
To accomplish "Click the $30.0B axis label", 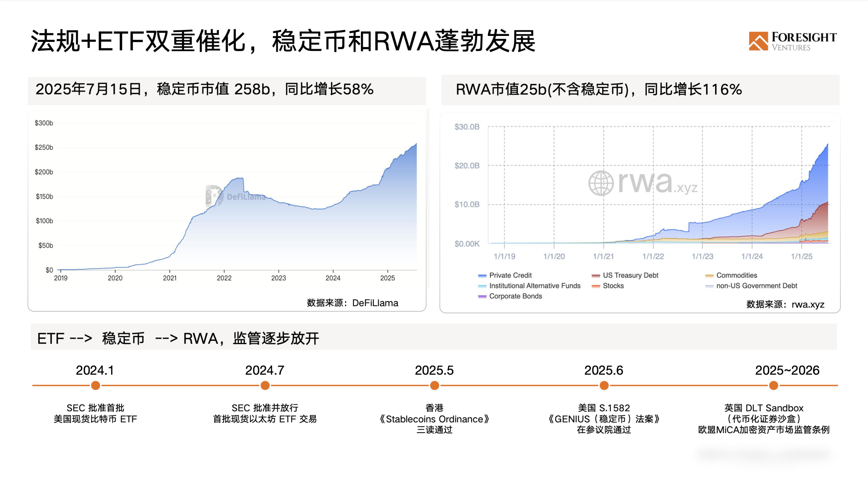I will 467,127.
